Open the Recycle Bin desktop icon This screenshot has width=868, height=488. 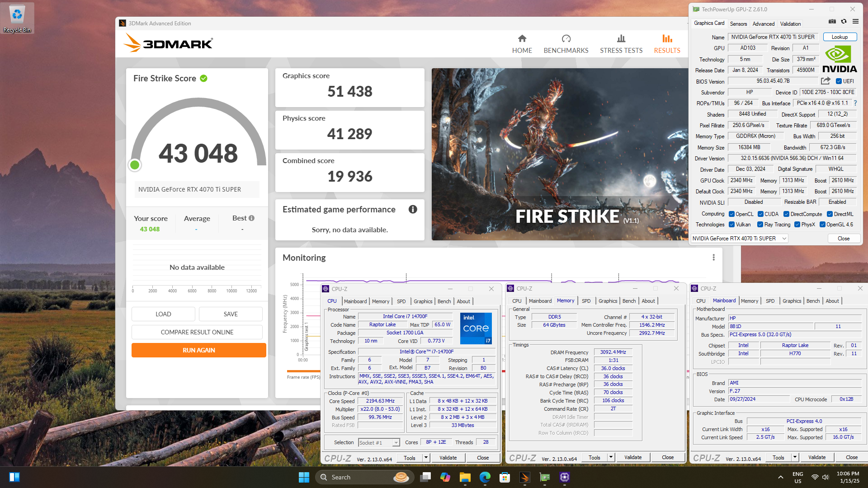pyautogui.click(x=17, y=18)
